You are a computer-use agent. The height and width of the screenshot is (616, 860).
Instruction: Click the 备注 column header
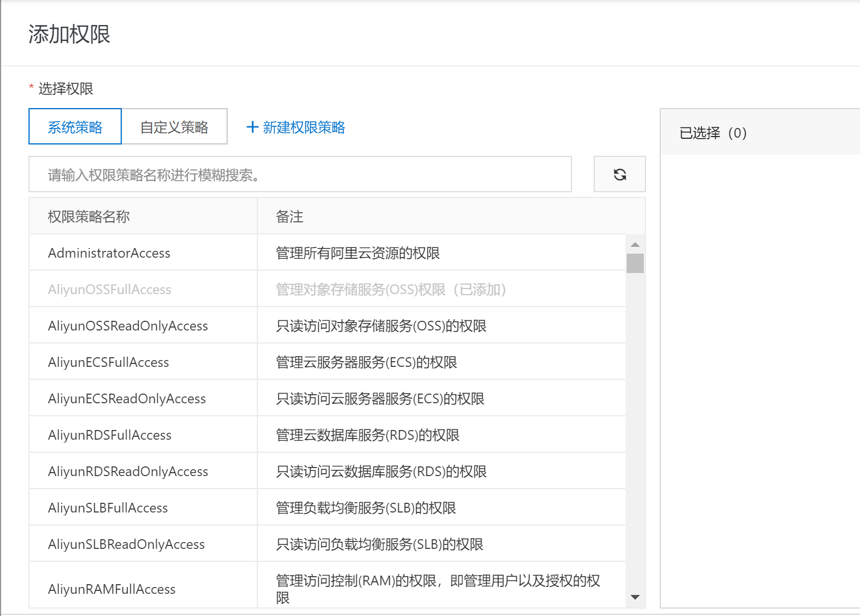pos(290,217)
